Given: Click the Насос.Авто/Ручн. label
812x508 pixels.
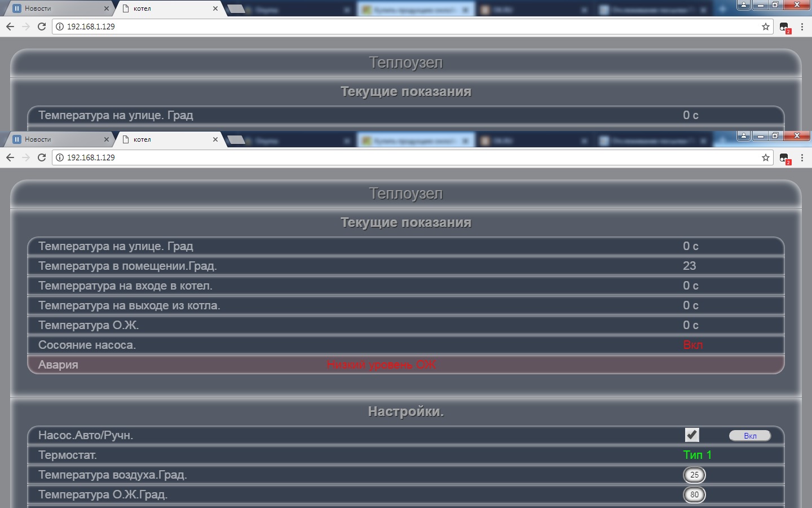Looking at the screenshot, I should click(86, 435).
